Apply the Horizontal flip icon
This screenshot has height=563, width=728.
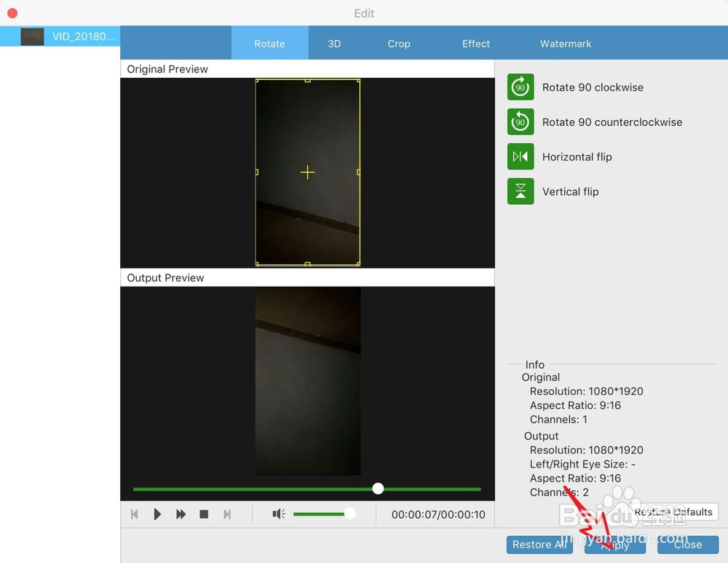[x=521, y=156]
